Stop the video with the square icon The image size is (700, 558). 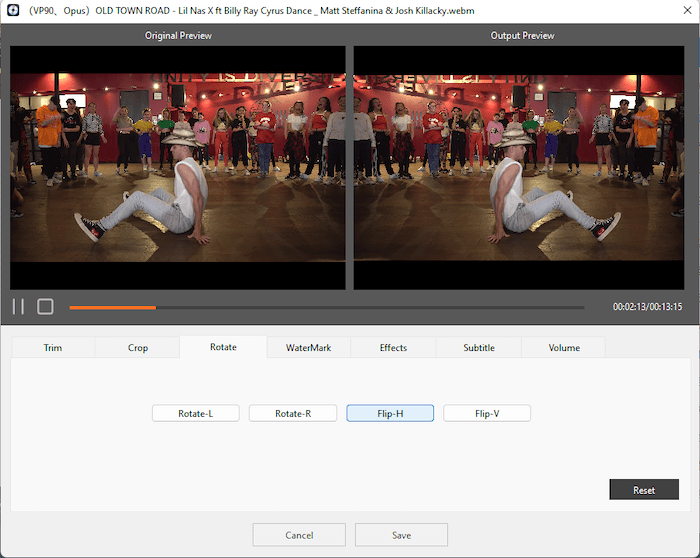(45, 307)
